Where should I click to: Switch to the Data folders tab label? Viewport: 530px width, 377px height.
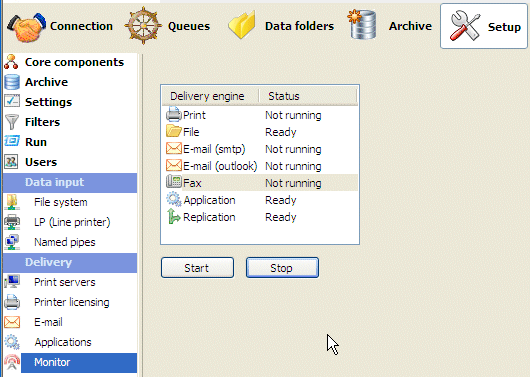click(299, 26)
